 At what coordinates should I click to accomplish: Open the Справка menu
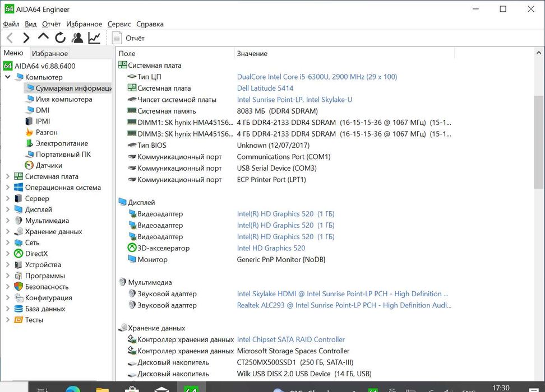[150, 24]
